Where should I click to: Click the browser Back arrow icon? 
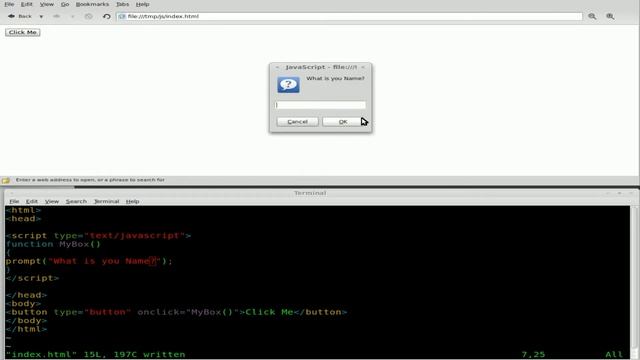[x=11, y=16]
